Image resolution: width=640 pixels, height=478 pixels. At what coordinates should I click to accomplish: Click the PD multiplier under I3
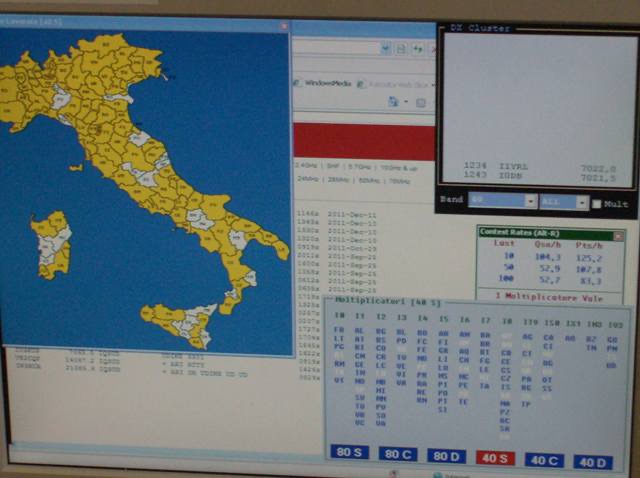(401, 340)
